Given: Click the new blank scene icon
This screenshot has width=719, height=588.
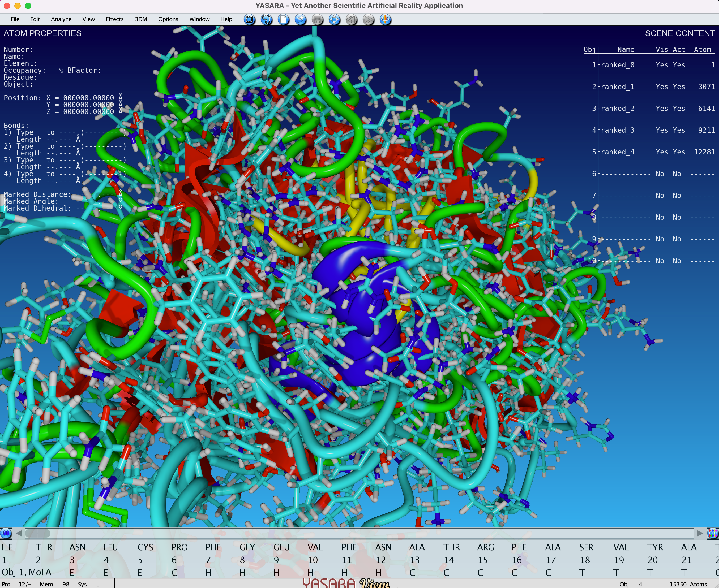Looking at the screenshot, I should [x=283, y=19].
